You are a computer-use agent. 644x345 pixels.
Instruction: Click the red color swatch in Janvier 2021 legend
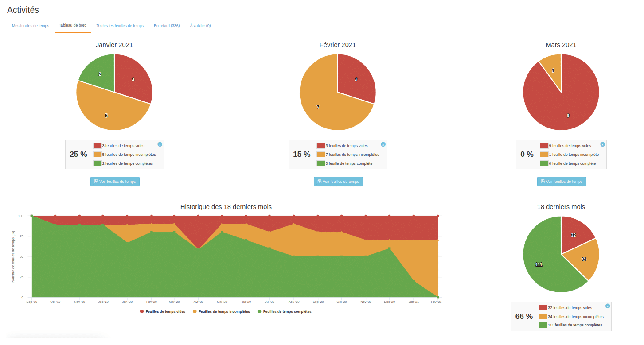tap(98, 146)
